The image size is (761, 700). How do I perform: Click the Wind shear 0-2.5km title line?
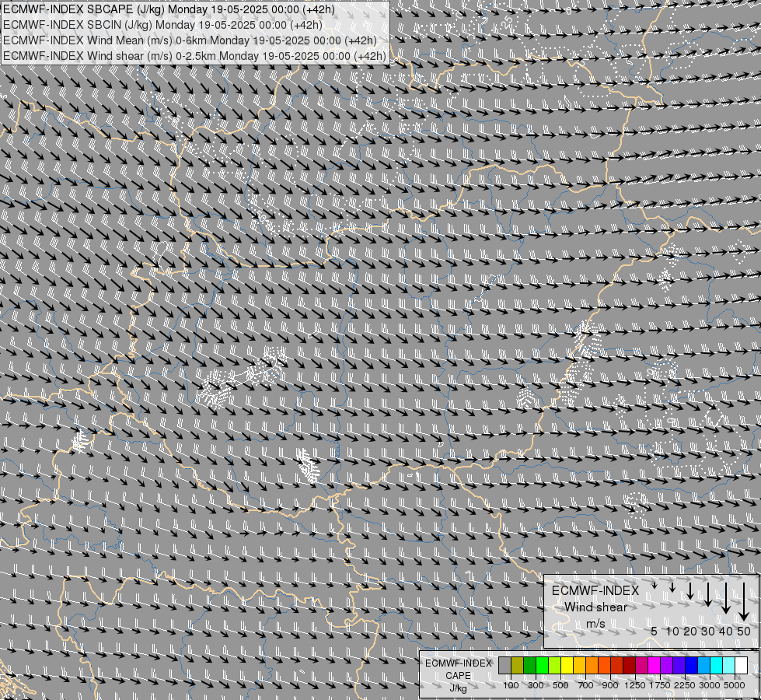194,56
